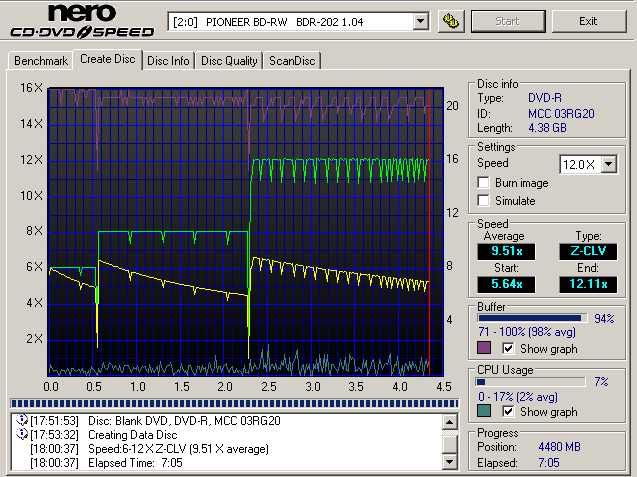Click log line 'Creating Data Disc'
The image size is (637, 477).
[132, 435]
